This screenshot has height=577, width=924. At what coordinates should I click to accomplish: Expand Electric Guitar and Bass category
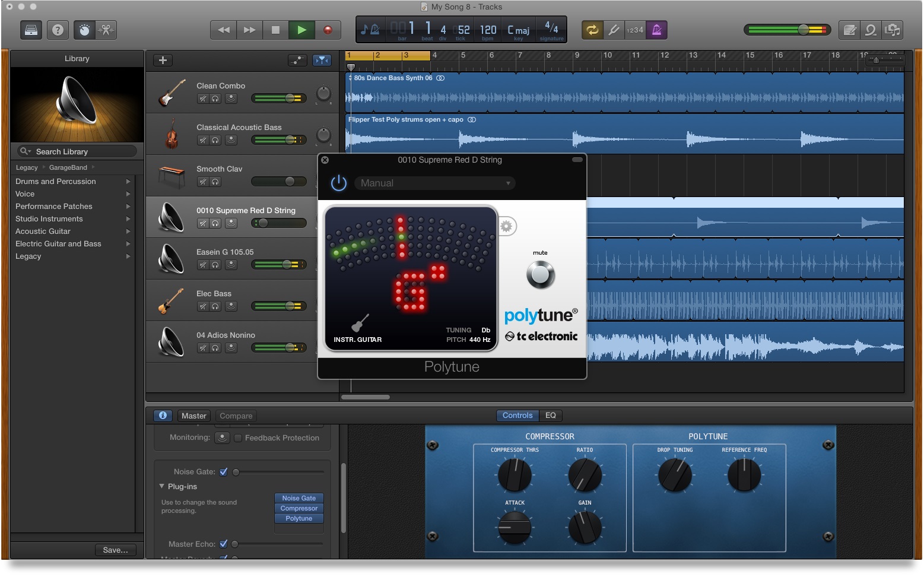point(128,244)
